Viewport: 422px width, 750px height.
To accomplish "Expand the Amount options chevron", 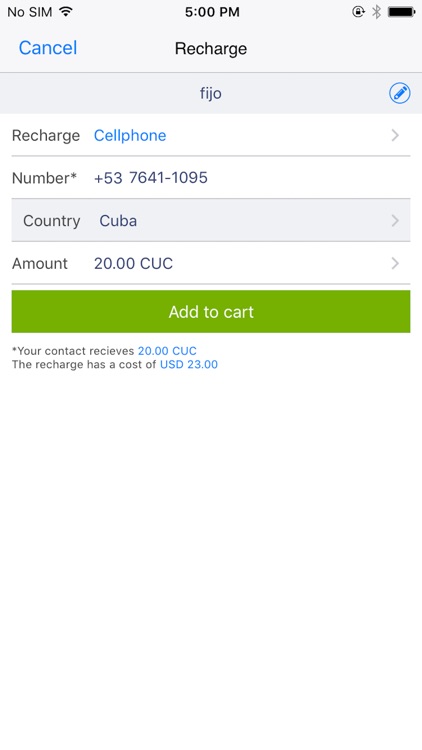I will click(395, 263).
